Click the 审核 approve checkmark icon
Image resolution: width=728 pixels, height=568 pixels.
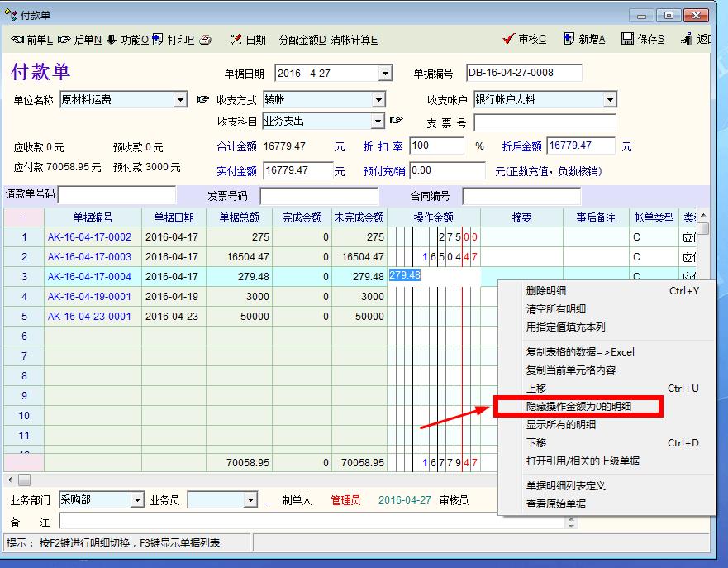point(508,40)
